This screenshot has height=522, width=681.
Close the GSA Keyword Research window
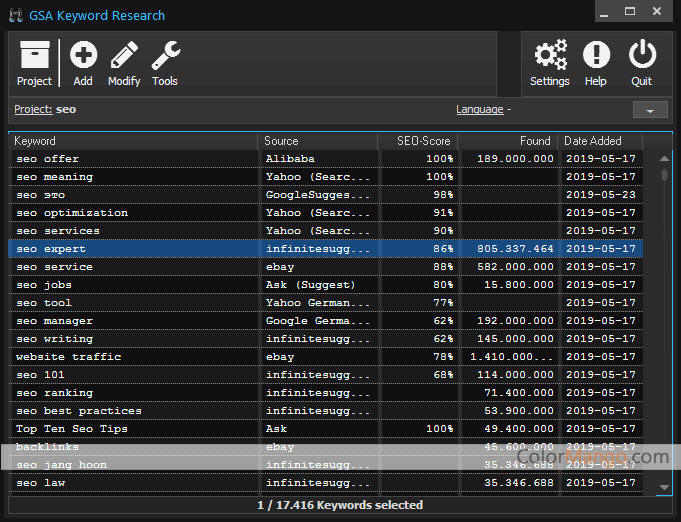pos(657,11)
